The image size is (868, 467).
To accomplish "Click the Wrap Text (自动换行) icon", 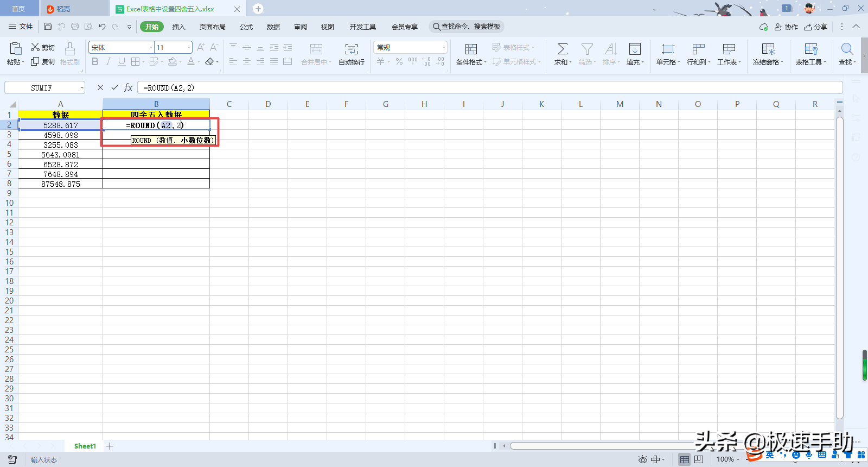I will [x=352, y=49].
